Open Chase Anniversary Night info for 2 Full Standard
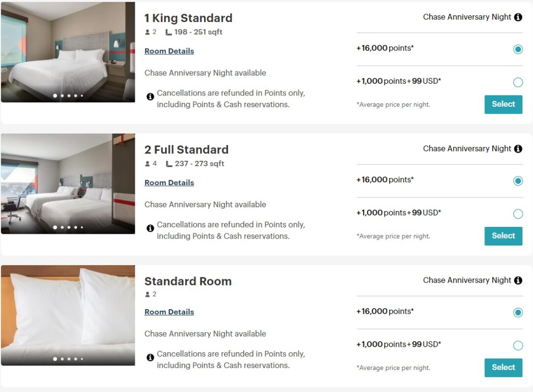Screen dimensions: 533x392 [518, 148]
